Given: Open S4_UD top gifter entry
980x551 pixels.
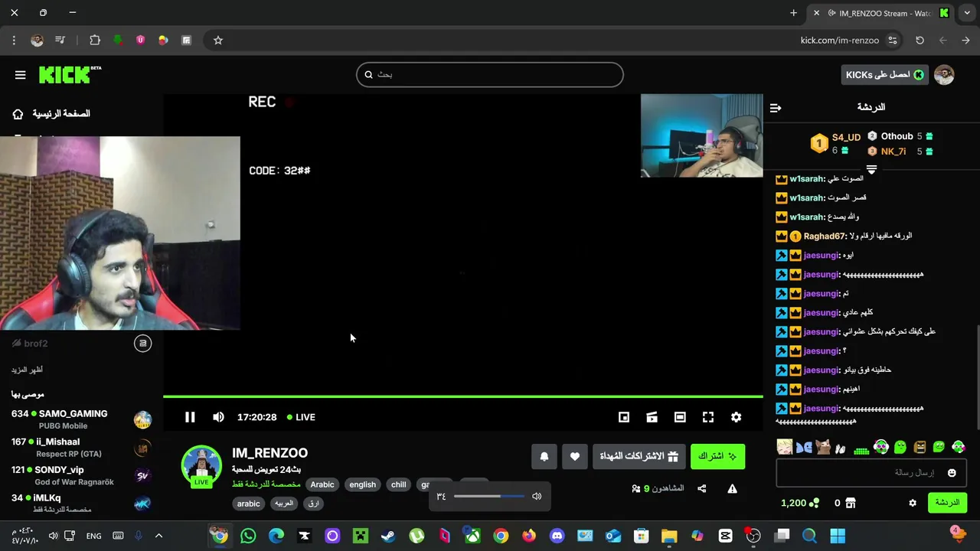Looking at the screenshot, I should tap(837, 143).
